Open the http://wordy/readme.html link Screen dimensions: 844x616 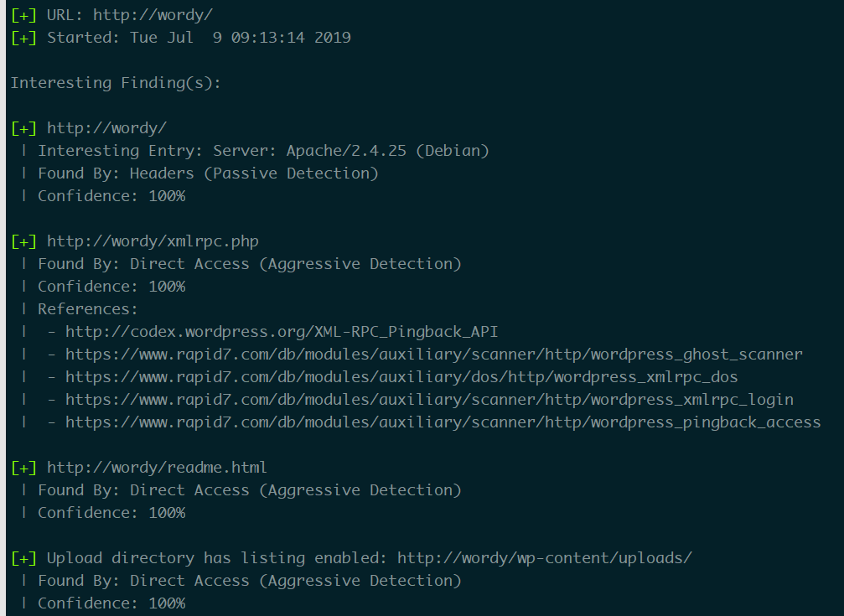click(157, 468)
